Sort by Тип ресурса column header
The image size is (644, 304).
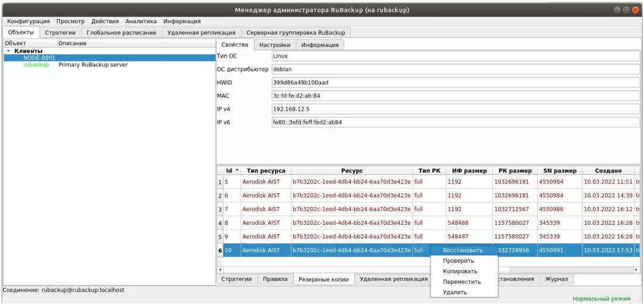point(266,171)
